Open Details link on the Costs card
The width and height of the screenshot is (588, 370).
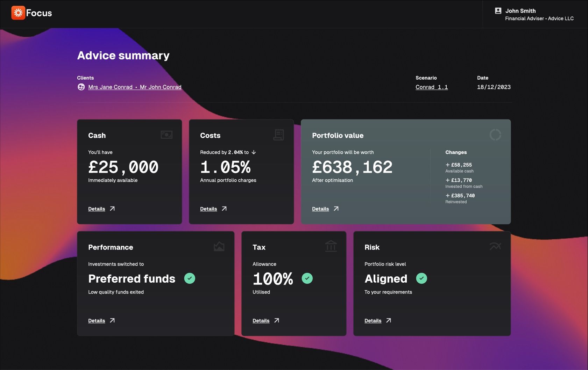[x=208, y=209]
